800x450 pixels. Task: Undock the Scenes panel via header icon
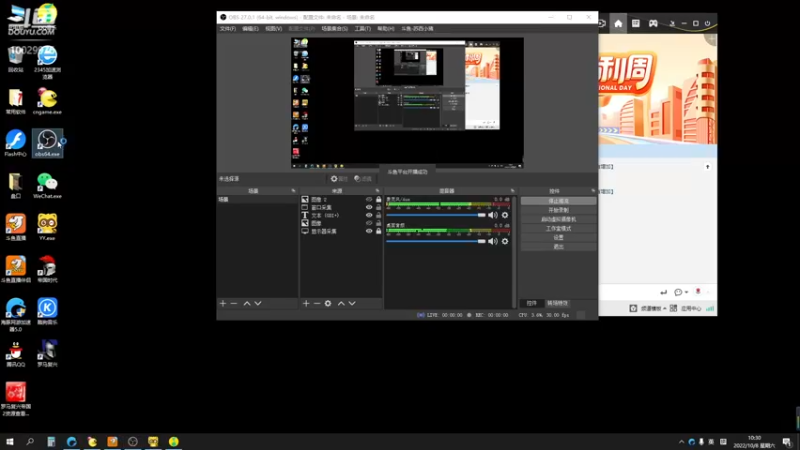coord(293,191)
